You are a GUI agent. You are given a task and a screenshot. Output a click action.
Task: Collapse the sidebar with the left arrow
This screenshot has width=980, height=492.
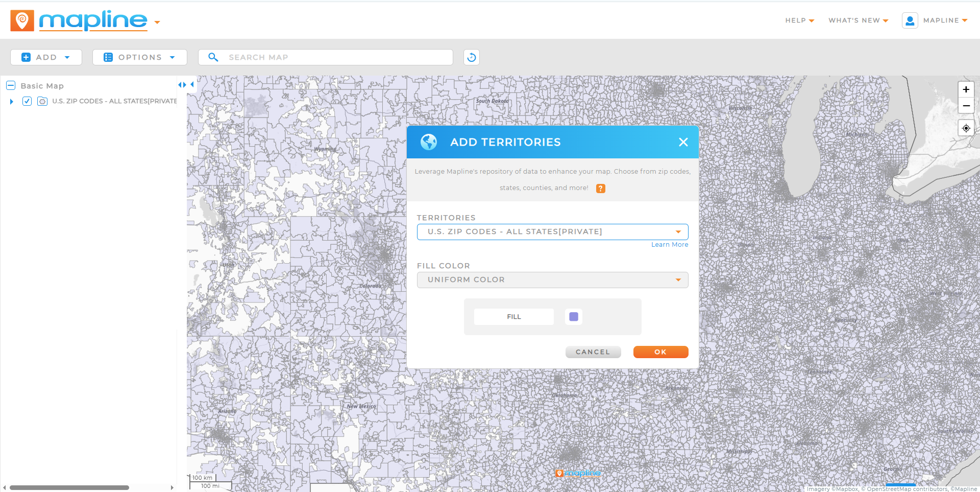click(x=192, y=85)
